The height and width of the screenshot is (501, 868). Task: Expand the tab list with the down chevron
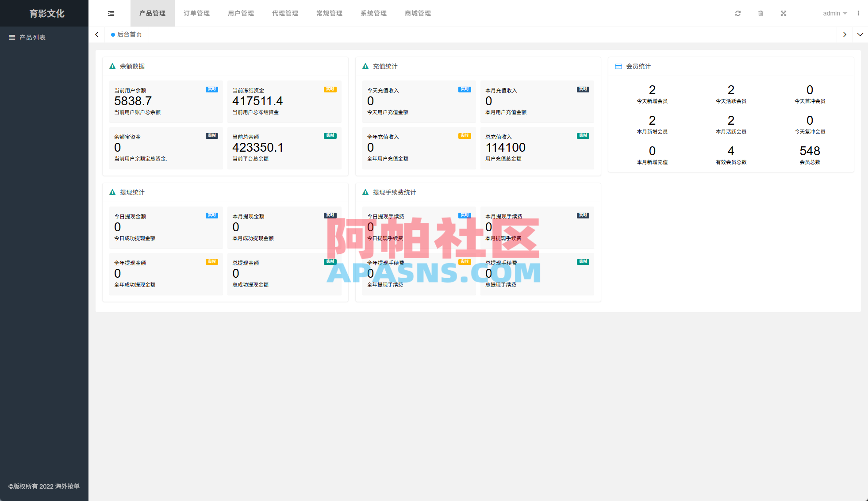tap(860, 34)
